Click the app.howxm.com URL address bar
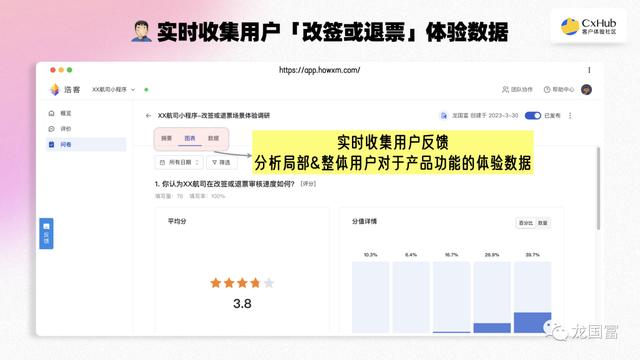This screenshot has height=360, width=640. [320, 70]
